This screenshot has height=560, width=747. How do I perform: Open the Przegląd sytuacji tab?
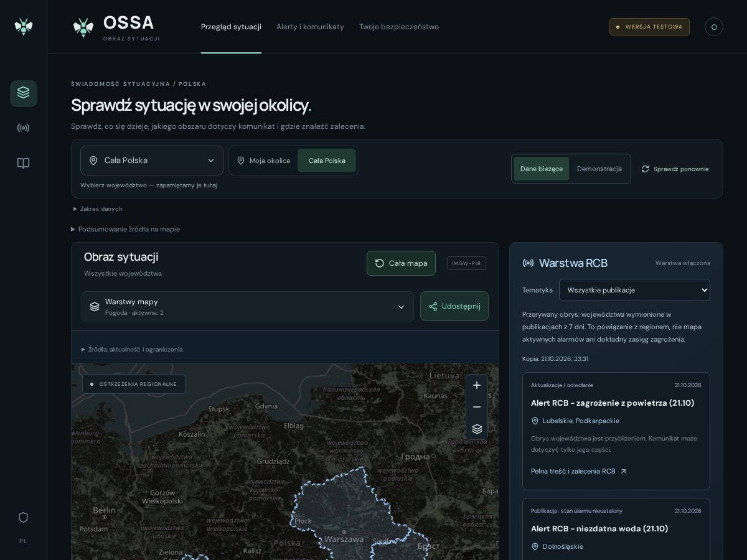pos(231,27)
